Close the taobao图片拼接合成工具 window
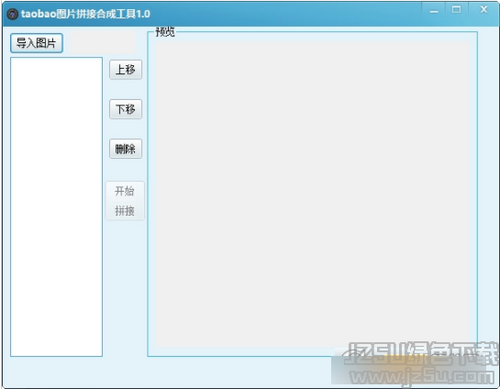Screen dimensions: 500x389 click(483, 10)
